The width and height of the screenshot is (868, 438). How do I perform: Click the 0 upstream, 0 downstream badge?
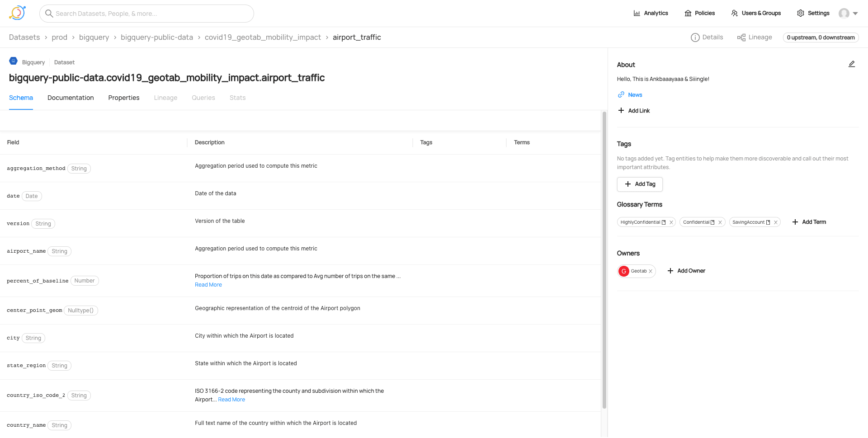coord(821,38)
